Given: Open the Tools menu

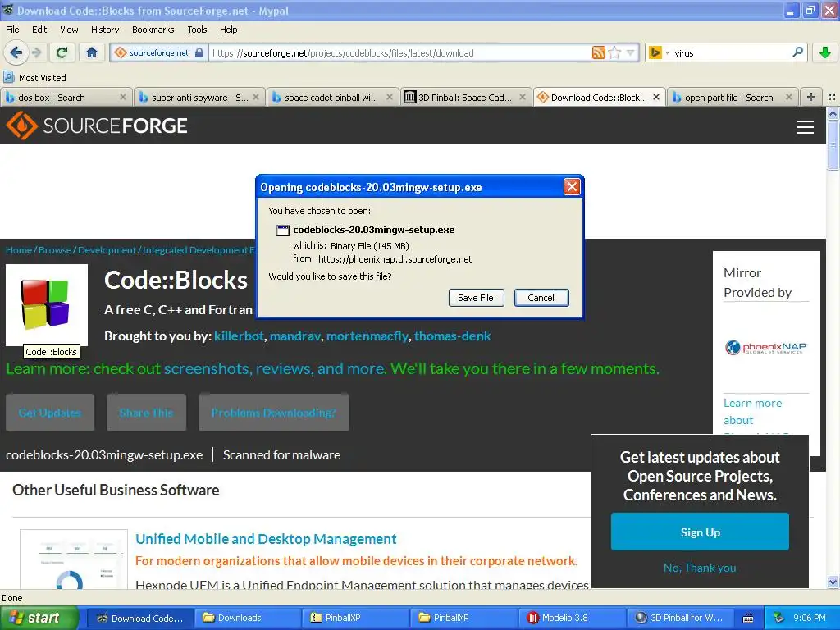Looking at the screenshot, I should (x=197, y=30).
